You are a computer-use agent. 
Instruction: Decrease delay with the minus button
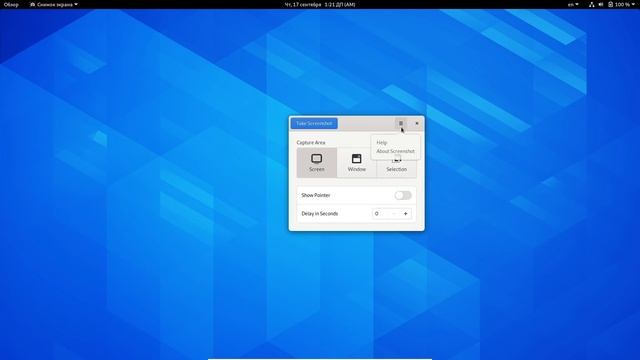point(394,213)
